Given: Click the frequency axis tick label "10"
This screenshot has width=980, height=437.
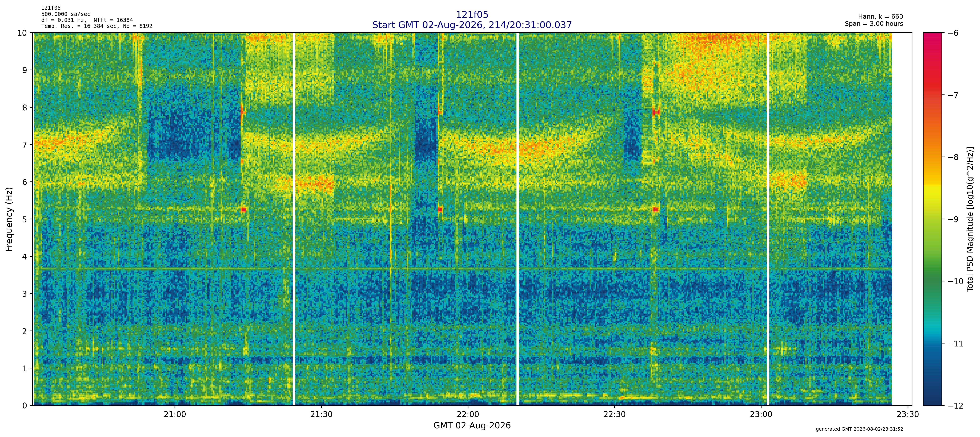Looking at the screenshot, I should tap(22, 33).
